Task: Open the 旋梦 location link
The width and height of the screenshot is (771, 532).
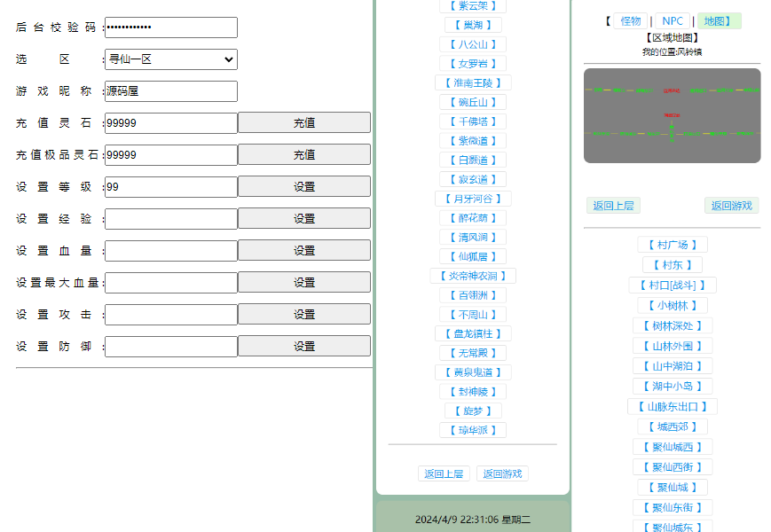Action: click(x=473, y=411)
